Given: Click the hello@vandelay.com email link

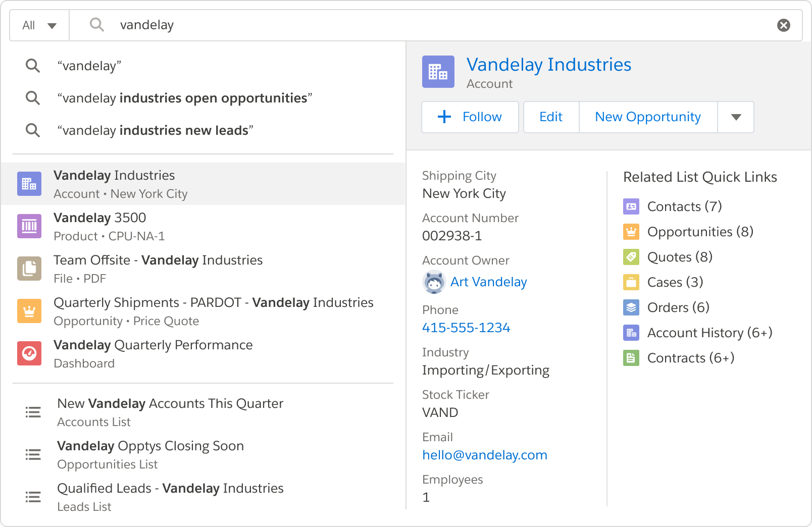Looking at the screenshot, I should coord(485,455).
